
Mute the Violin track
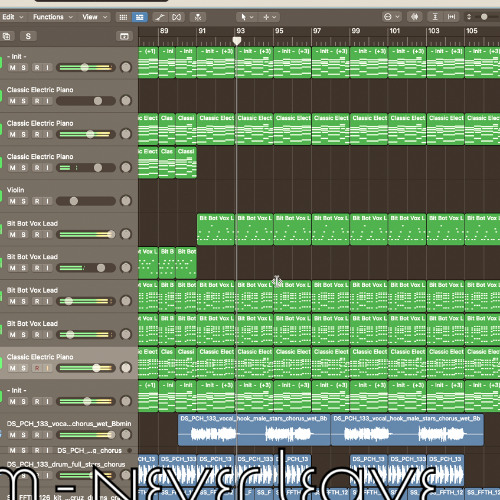pyautogui.click(x=12, y=201)
